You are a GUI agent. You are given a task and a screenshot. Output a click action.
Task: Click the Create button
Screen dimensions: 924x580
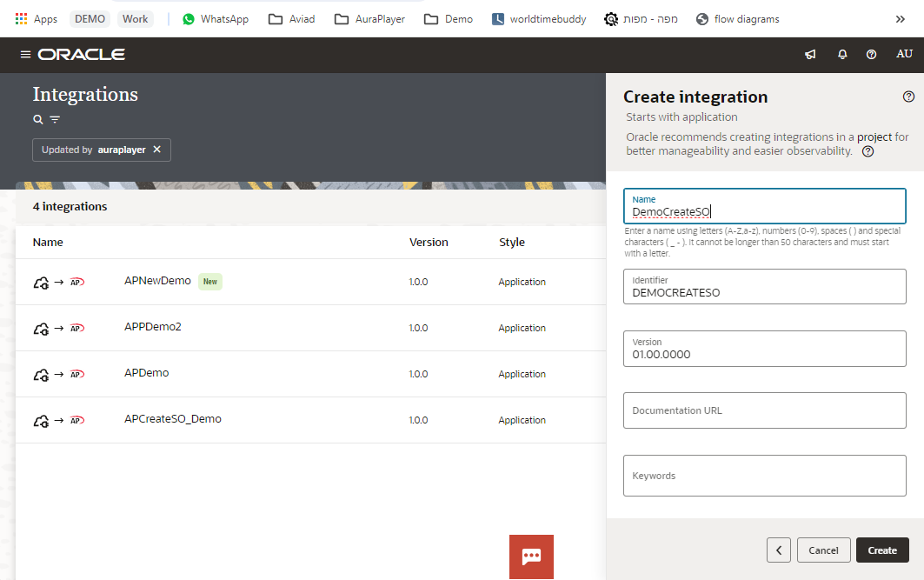tap(883, 550)
